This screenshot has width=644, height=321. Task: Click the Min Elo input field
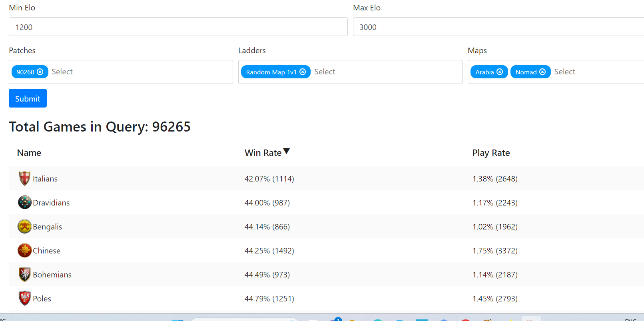(x=178, y=27)
